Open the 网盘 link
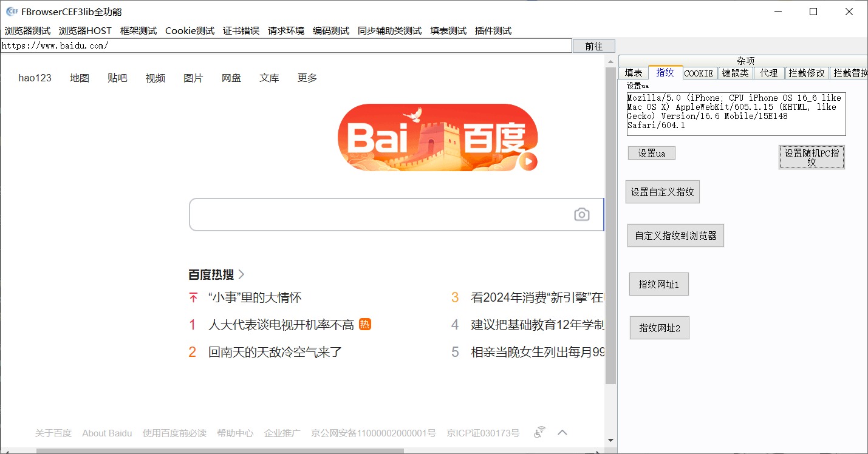Image resolution: width=868 pixels, height=454 pixels. point(231,78)
